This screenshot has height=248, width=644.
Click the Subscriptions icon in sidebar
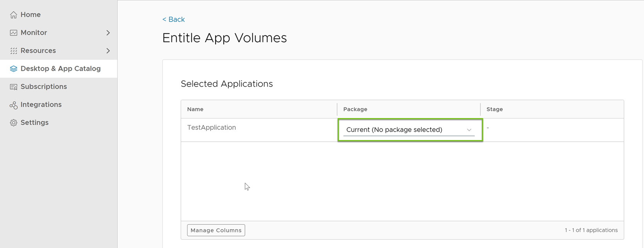[x=13, y=87]
